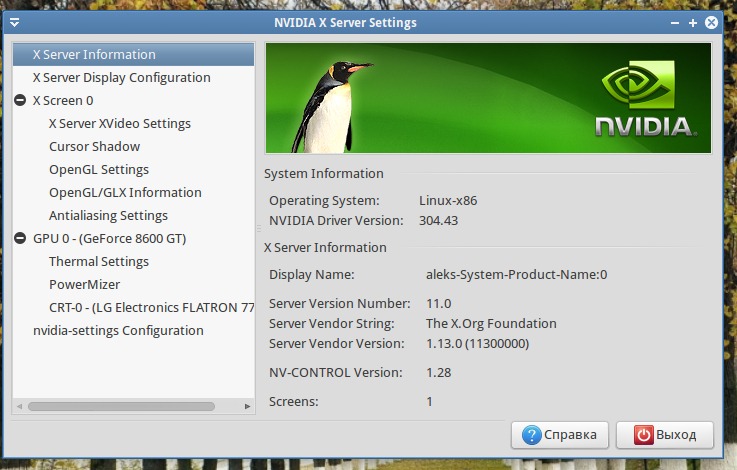Click the sidebar scroll right arrow

point(247,406)
